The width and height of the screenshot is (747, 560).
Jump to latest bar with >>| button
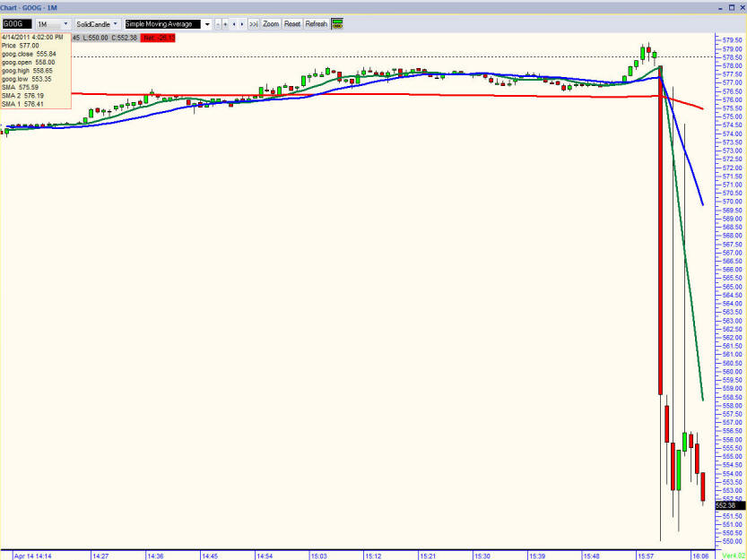click(254, 24)
